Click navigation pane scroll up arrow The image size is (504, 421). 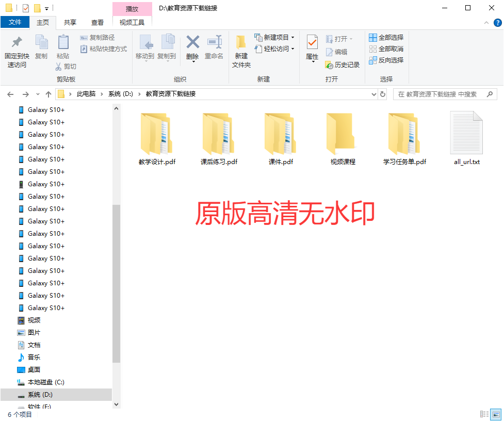(x=117, y=109)
